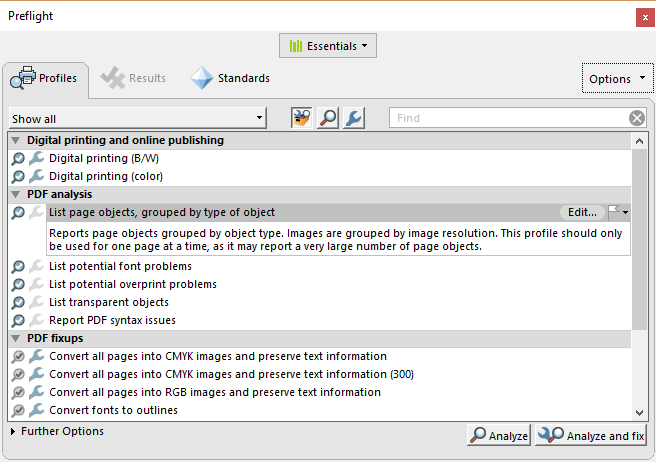Click magnifier icon for List potential font problems
This screenshot has height=462, width=656.
[x=18, y=267]
